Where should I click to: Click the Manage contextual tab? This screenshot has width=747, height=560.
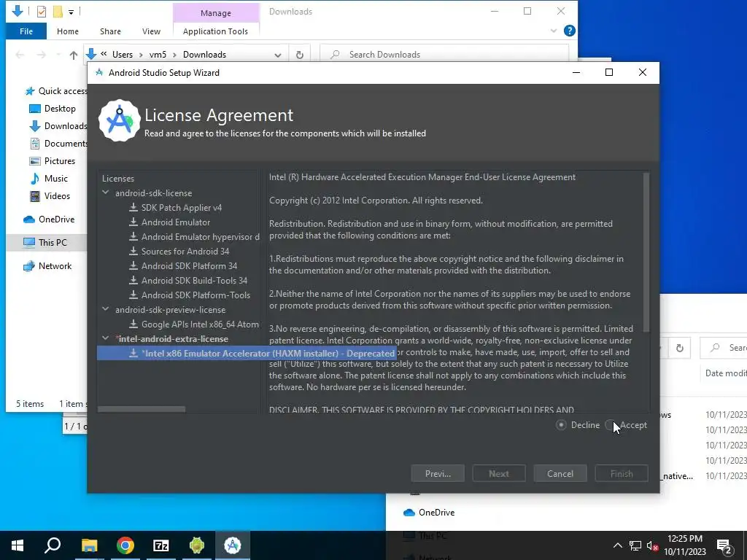[215, 13]
